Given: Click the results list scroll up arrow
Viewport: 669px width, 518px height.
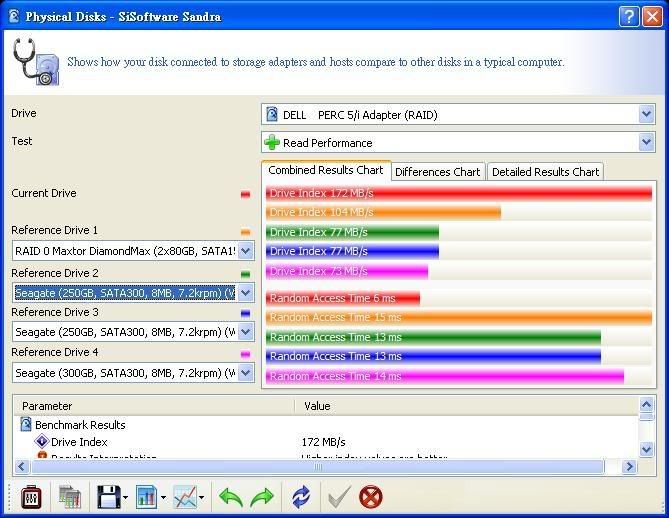Looking at the screenshot, I should (646, 404).
